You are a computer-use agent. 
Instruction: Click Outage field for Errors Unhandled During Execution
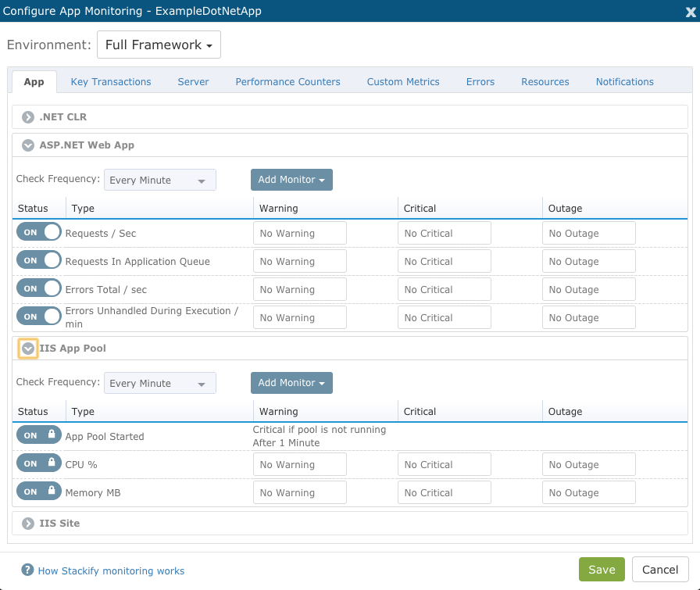coord(589,317)
